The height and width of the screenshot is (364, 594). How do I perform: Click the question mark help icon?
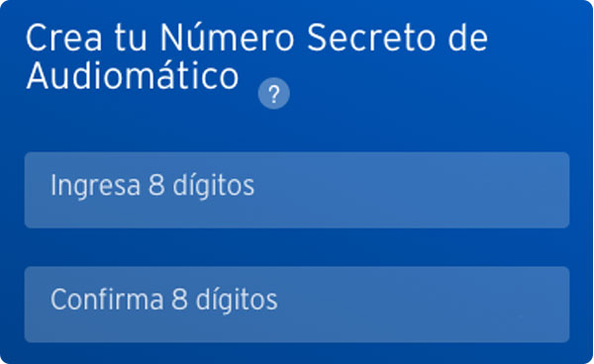click(x=274, y=93)
